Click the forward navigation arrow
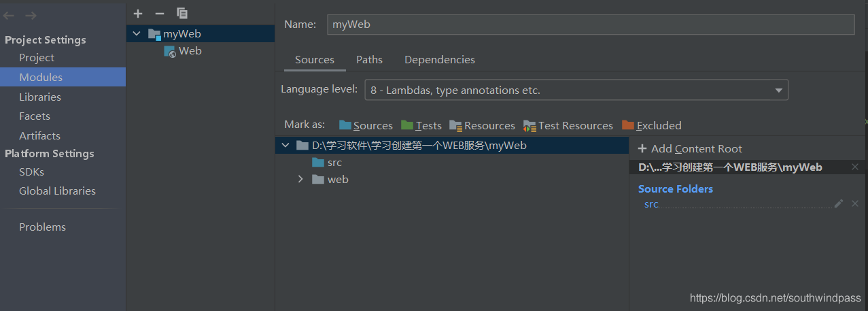 31,15
